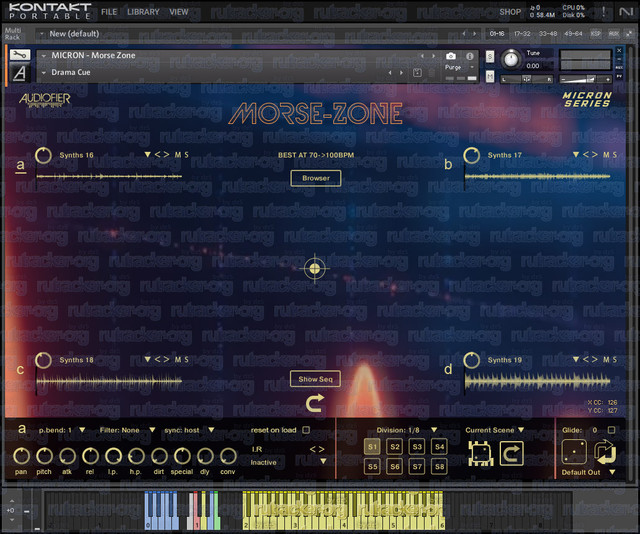The image size is (640, 534).
Task: Toggle instrument Solo S button
Action: pyautogui.click(x=490, y=56)
